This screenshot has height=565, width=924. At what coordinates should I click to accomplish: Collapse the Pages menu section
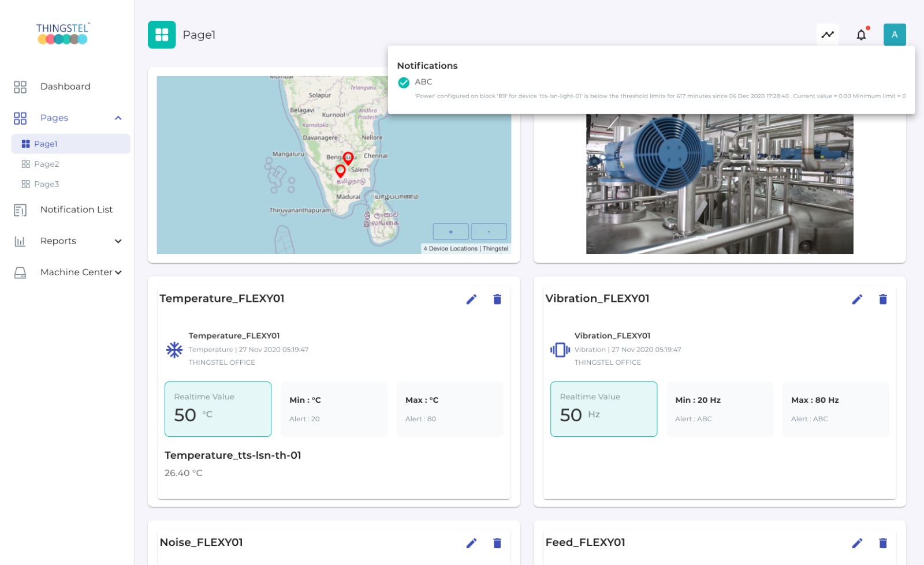tap(118, 118)
